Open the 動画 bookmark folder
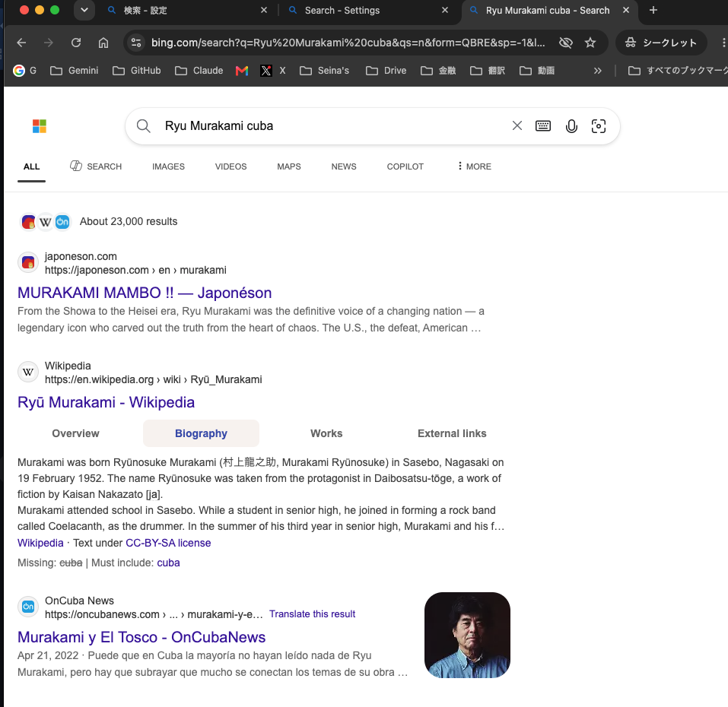The image size is (728, 707). (537, 71)
